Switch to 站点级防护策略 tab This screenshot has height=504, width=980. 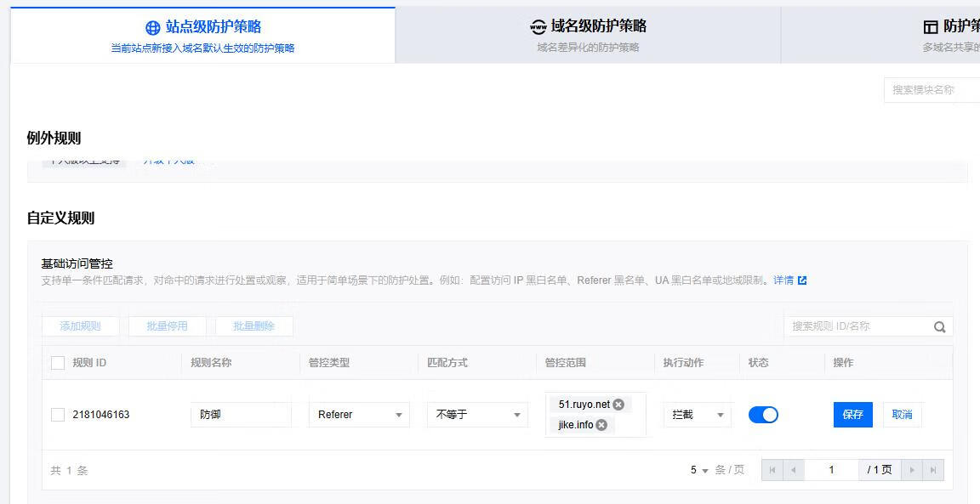coord(203,36)
